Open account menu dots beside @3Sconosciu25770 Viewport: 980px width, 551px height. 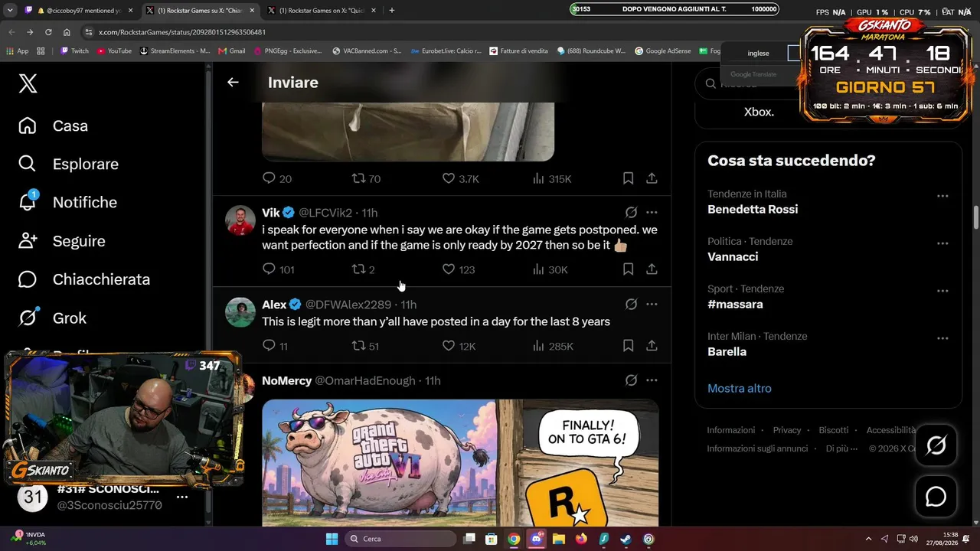coord(182,497)
